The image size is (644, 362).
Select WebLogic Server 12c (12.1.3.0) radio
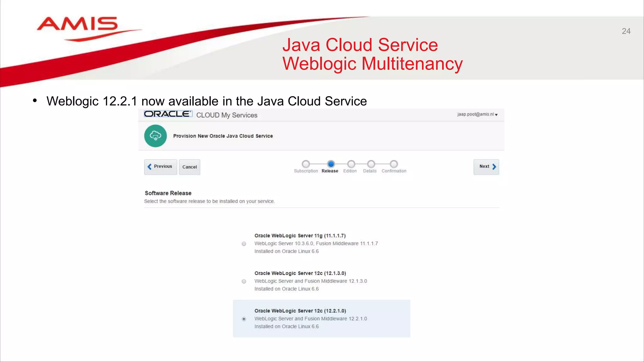coord(244,281)
